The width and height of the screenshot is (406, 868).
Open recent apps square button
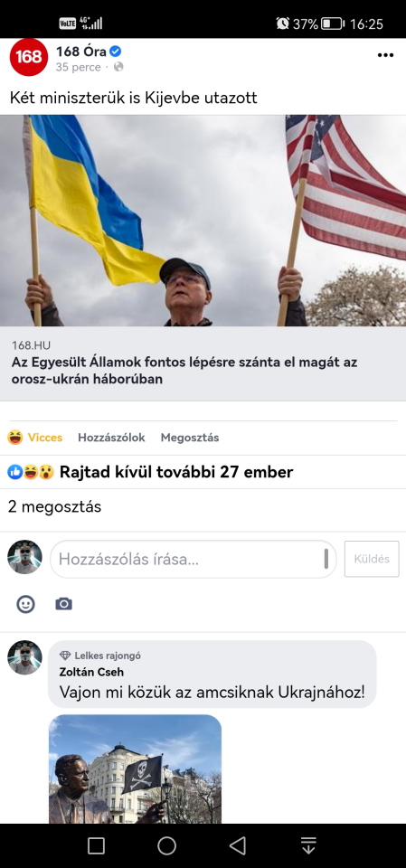point(97,845)
